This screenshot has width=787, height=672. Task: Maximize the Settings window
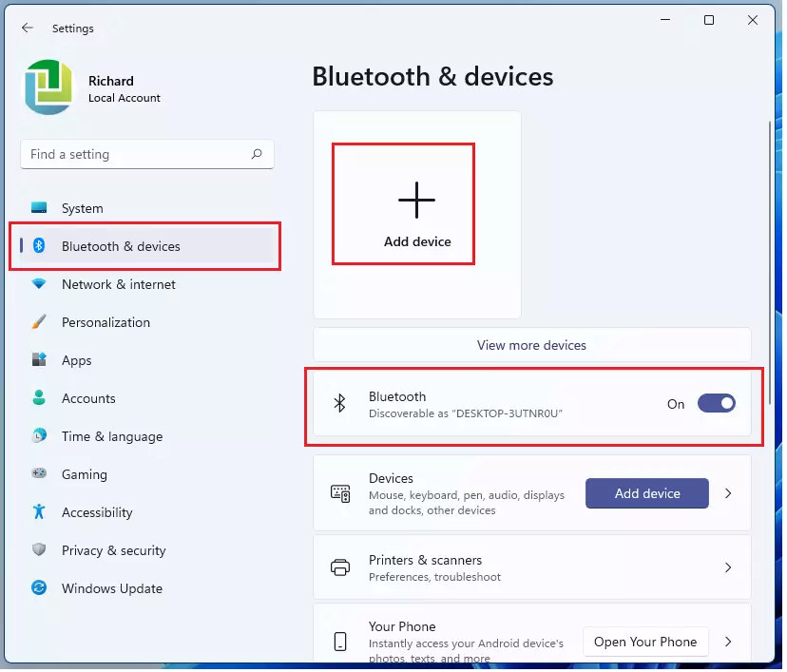pyautogui.click(x=711, y=20)
